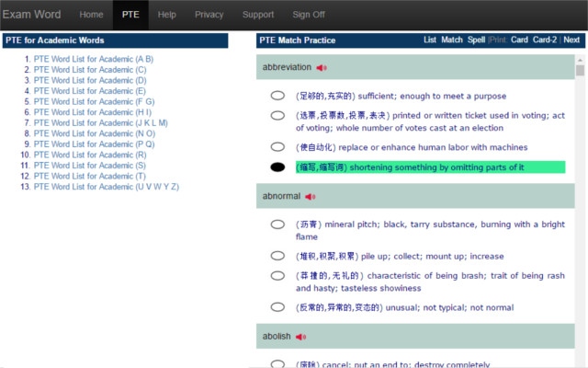Open PTE Word List for Academic (E)
588x368 pixels.
(x=90, y=91)
